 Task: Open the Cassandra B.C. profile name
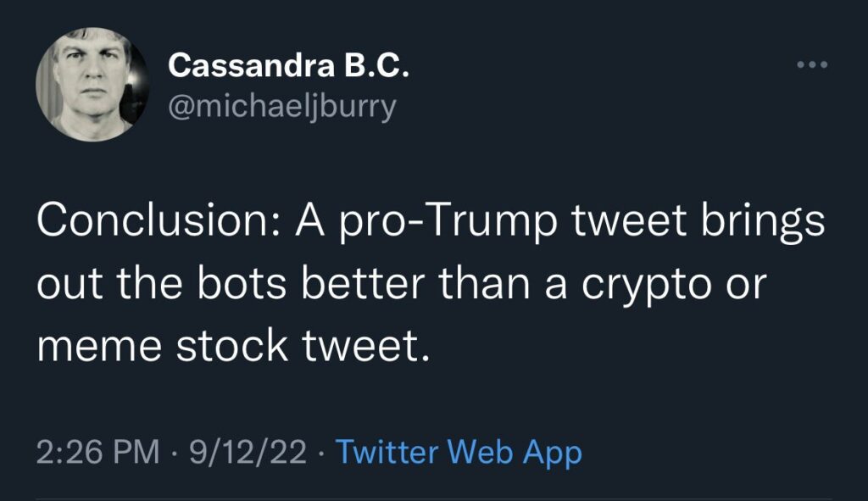tap(289, 66)
